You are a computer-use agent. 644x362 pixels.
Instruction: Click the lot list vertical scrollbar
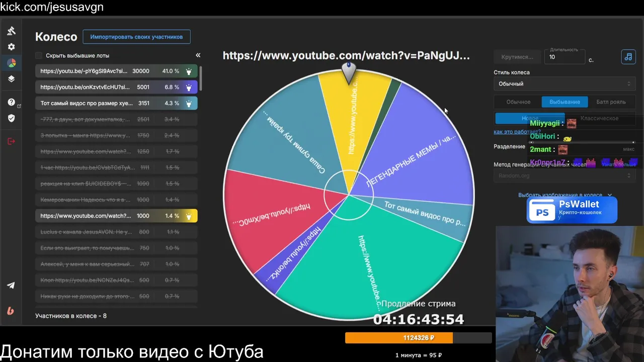[200, 79]
